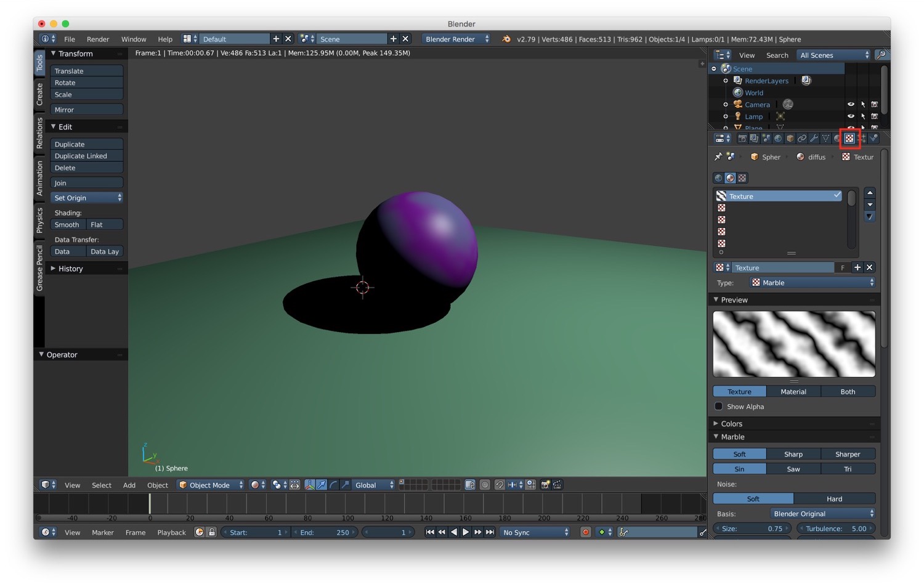Open the World properties globe tab
The width and height of the screenshot is (924, 584).
(x=778, y=139)
